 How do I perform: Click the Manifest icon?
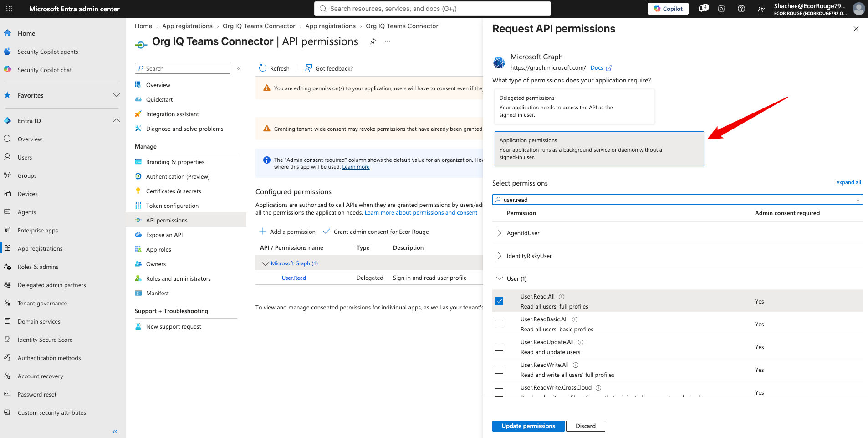[138, 293]
